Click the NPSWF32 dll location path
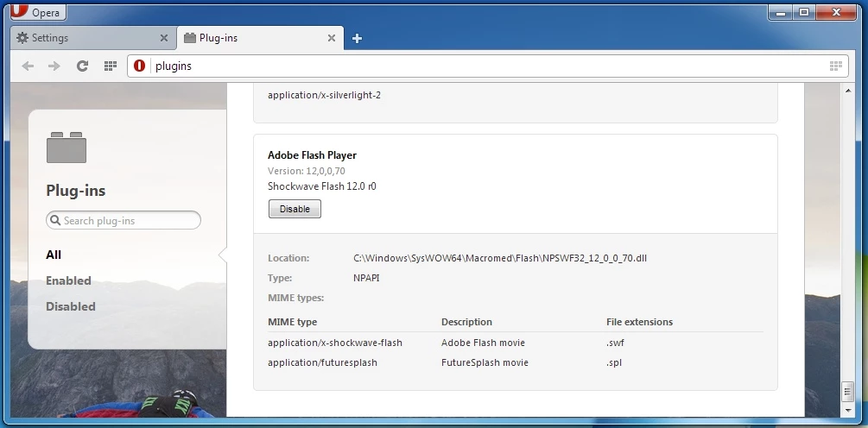This screenshot has width=868, height=428. tap(500, 258)
